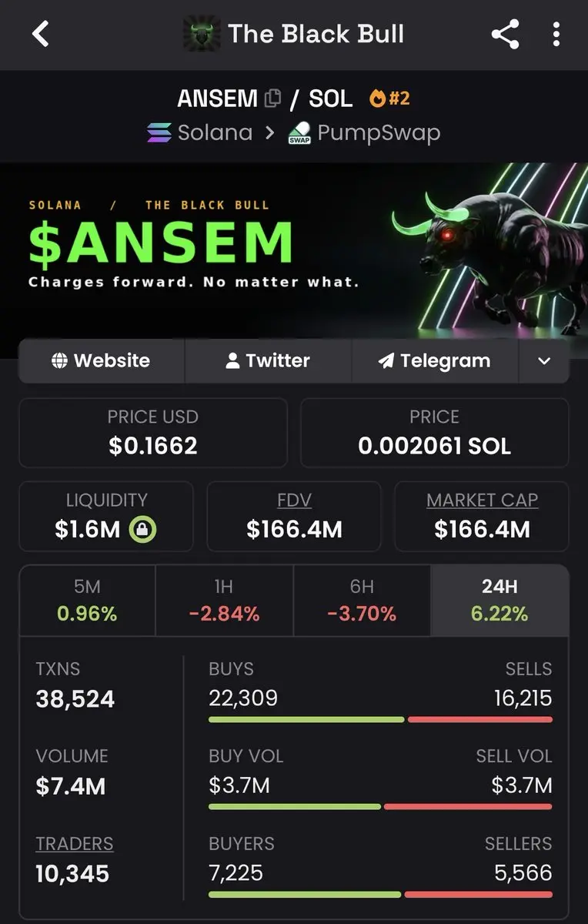
Task: Tap the PumpSwap logo icon
Action: tap(299, 132)
